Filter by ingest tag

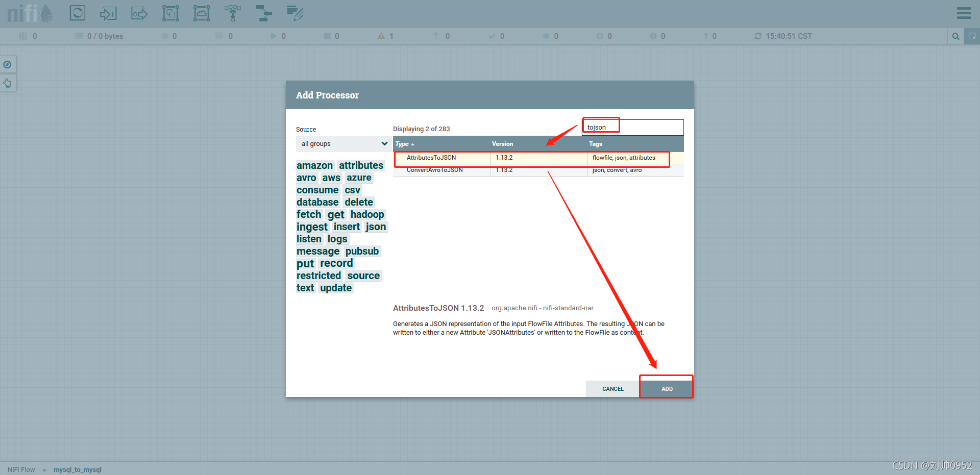click(x=312, y=227)
